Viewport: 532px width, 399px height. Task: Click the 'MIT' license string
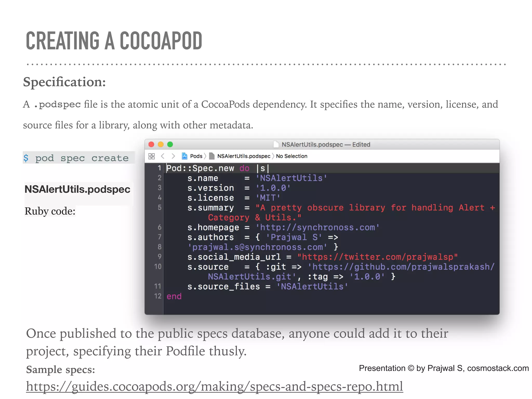268,198
